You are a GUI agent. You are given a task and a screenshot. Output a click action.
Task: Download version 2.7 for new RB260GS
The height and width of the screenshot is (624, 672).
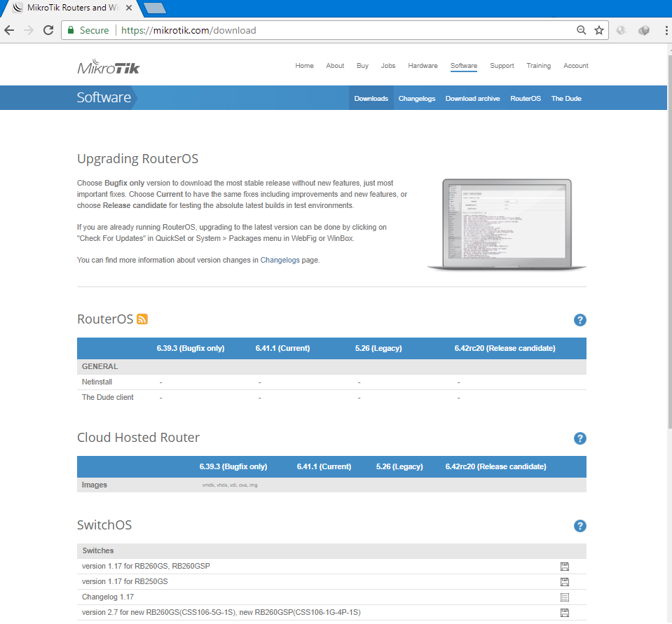tap(564, 613)
